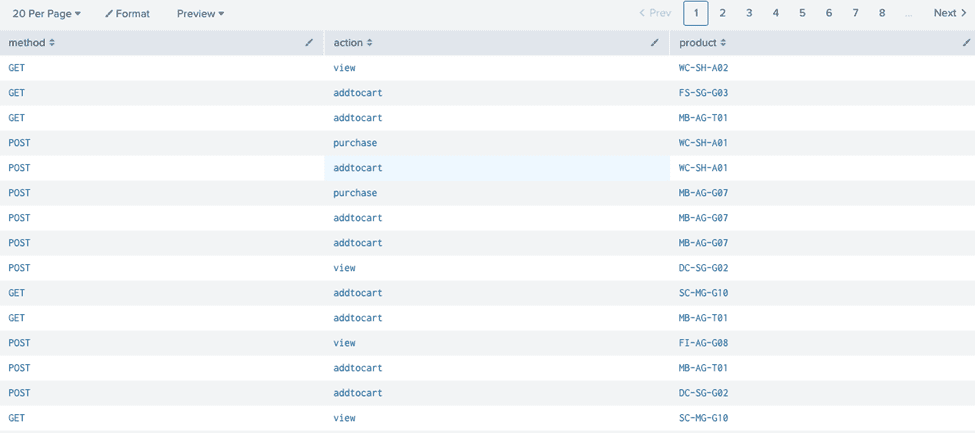Expand the Preview dropdown
Screen dimensions: 975x433
click(200, 13)
